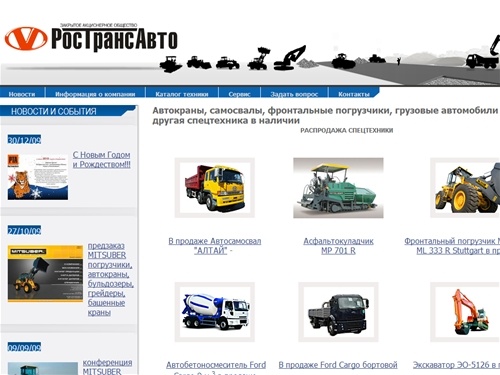Click the 30/12/09 news date
The width and height of the screenshot is (500, 375).
[x=24, y=140]
